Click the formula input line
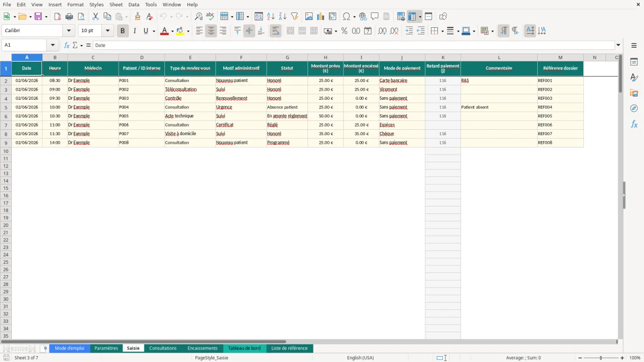Viewport: 644px width, 362px height. coord(354,46)
